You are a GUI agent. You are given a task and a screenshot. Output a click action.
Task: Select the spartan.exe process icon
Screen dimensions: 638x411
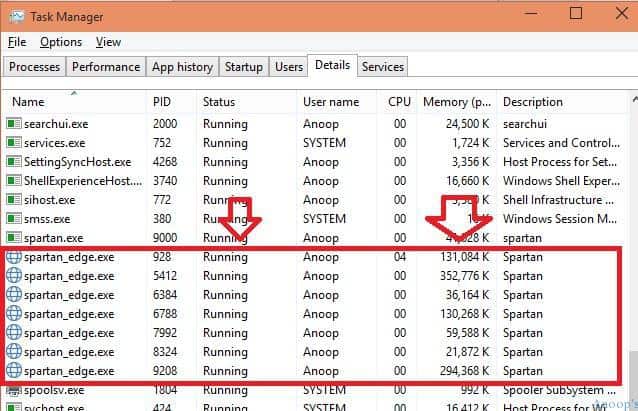pos(14,237)
